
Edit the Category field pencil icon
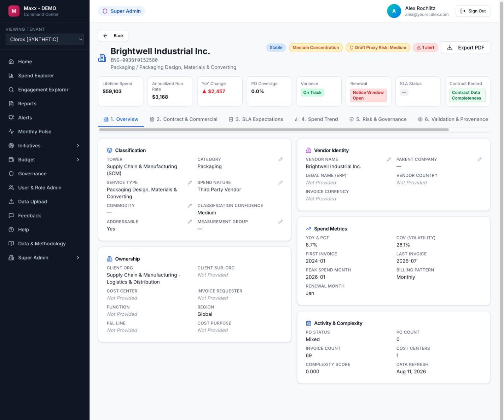click(x=280, y=159)
